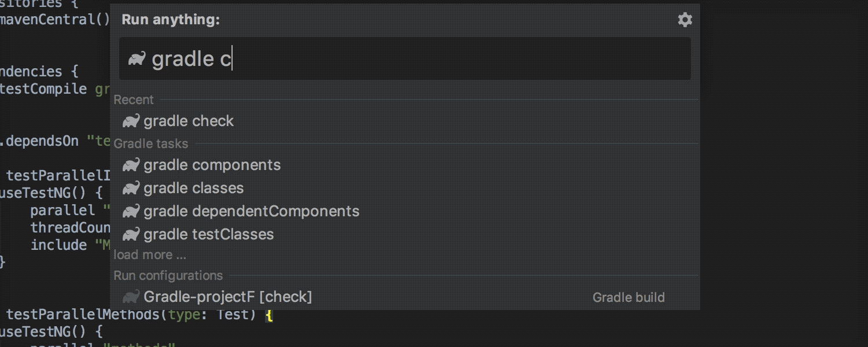Pick the gradle testClasses task
This screenshot has height=347, width=868.
[405, 234]
